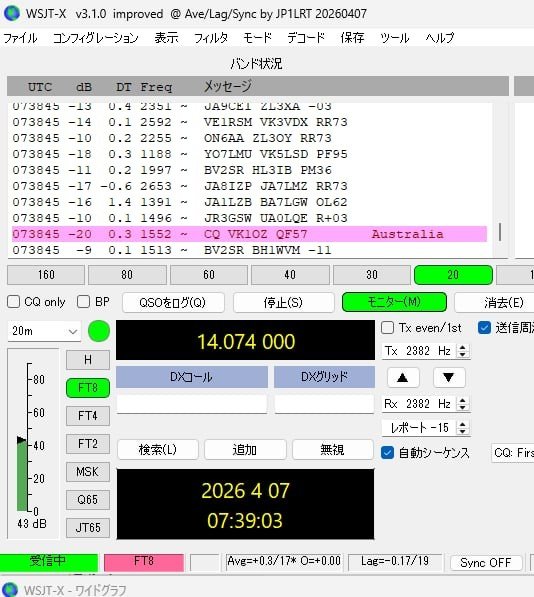Open the 保存 menu

tap(352, 38)
